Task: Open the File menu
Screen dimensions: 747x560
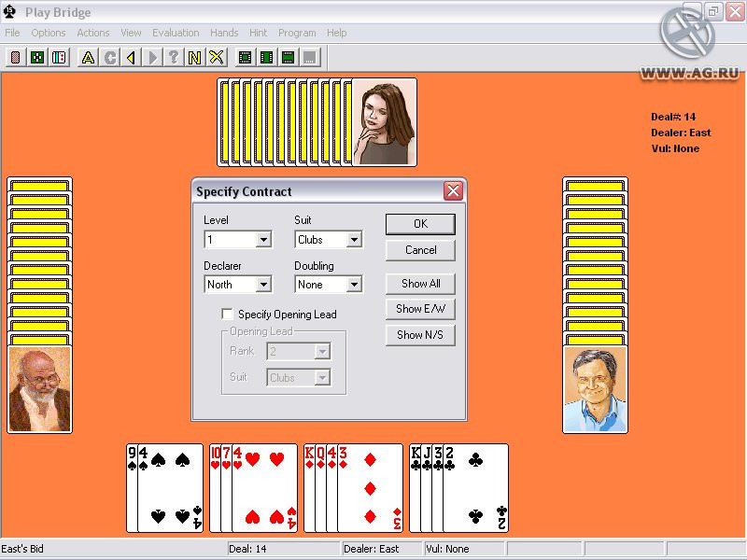Action: [x=12, y=33]
